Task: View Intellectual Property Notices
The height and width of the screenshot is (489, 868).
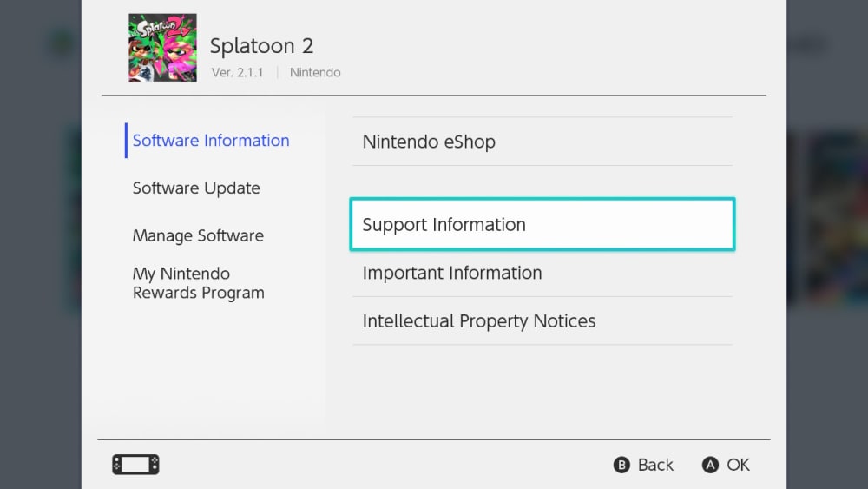Action: pos(479,321)
